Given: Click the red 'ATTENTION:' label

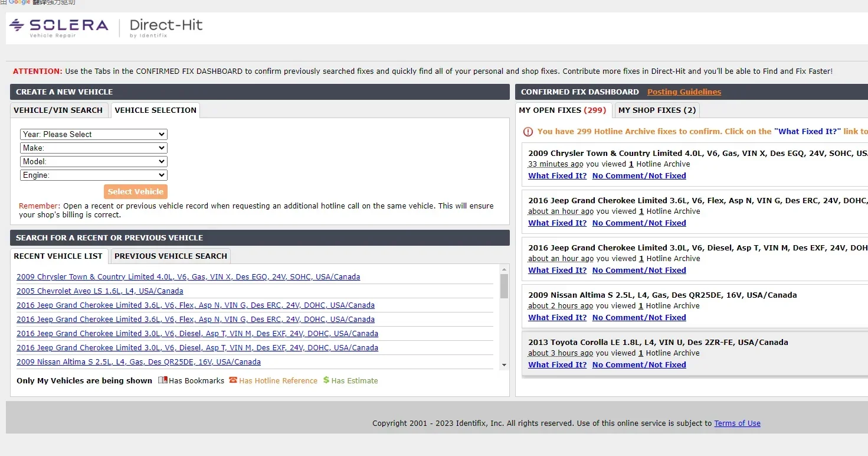Looking at the screenshot, I should coord(38,71).
